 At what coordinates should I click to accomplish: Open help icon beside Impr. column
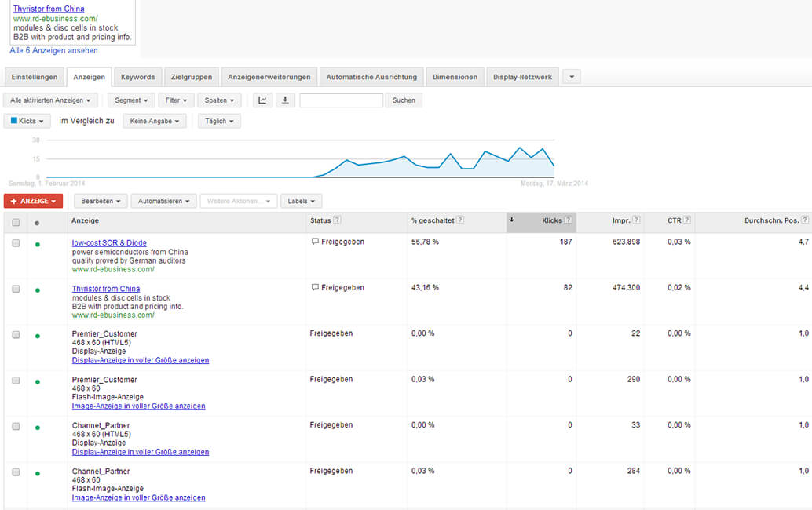pyautogui.click(x=636, y=220)
